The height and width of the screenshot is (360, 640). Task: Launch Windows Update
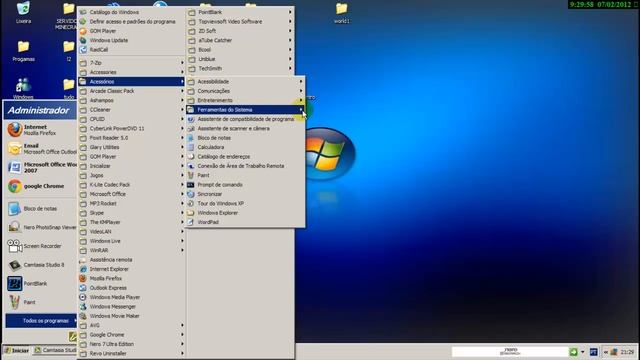click(x=131, y=40)
